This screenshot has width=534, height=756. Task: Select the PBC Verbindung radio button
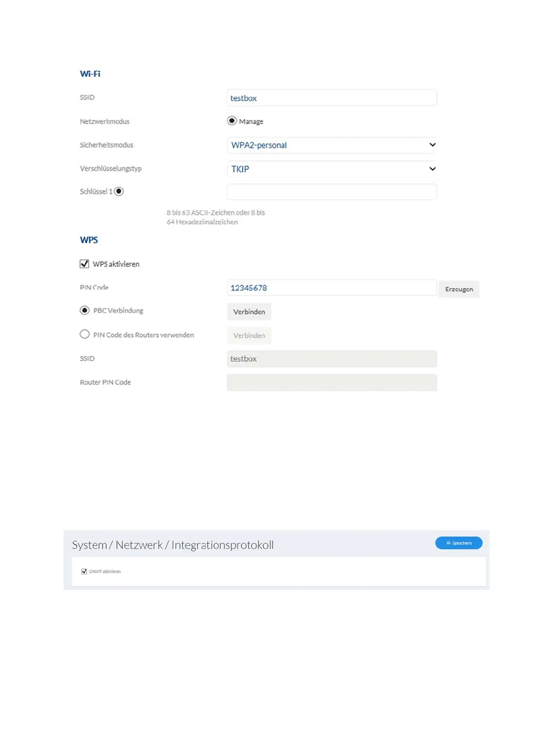point(84,310)
